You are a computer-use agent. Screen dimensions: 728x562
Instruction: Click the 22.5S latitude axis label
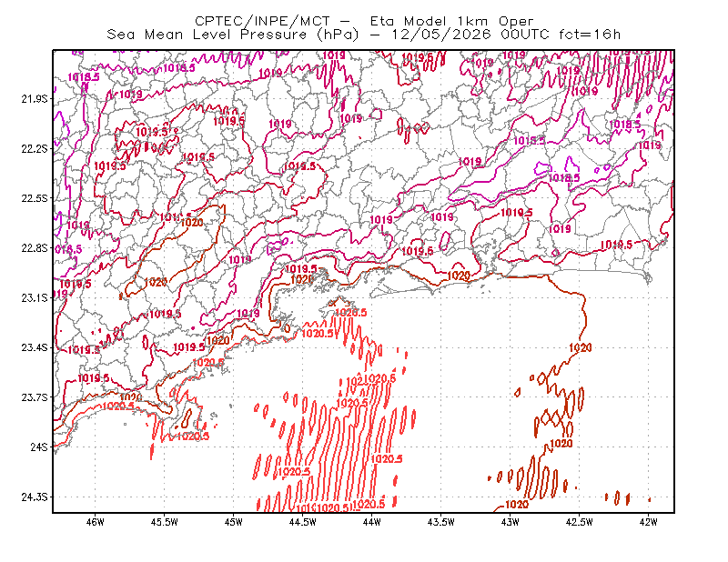(x=35, y=198)
